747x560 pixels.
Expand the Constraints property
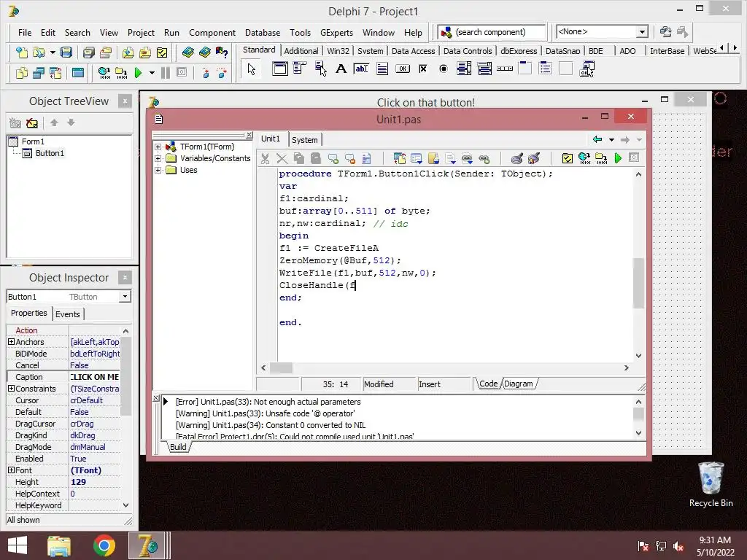tap(11, 389)
